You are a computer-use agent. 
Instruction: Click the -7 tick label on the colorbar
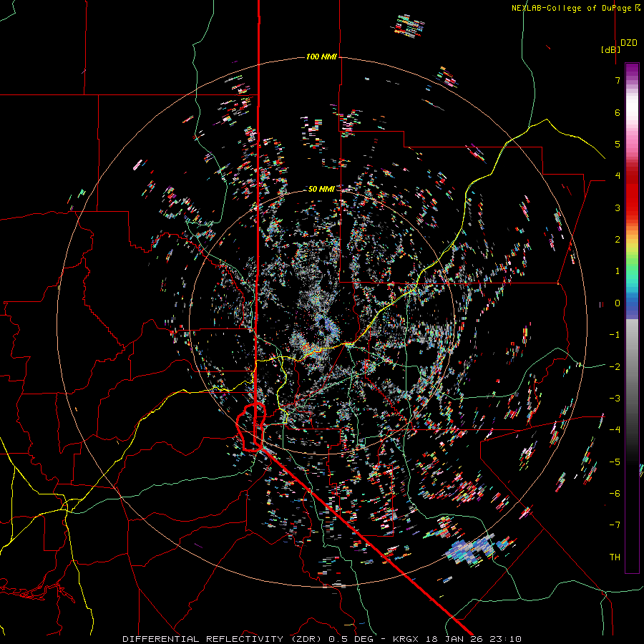[615, 525]
